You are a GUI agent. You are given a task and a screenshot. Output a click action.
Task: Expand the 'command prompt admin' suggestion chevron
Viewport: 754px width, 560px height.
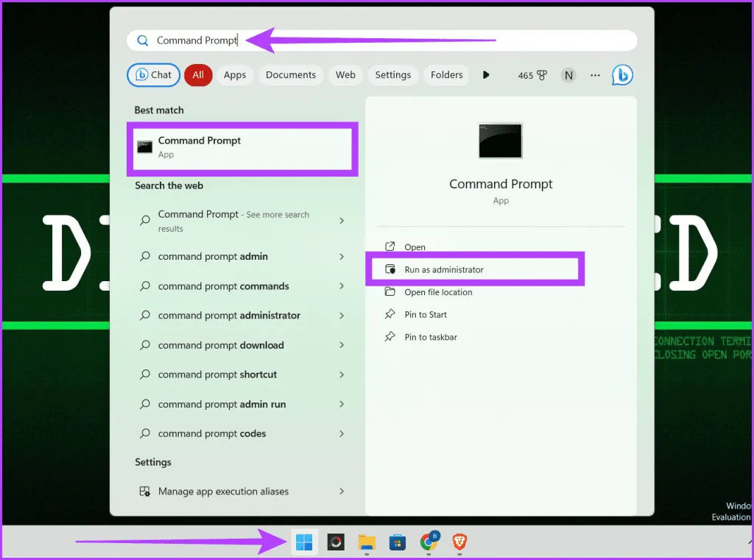[x=342, y=257]
